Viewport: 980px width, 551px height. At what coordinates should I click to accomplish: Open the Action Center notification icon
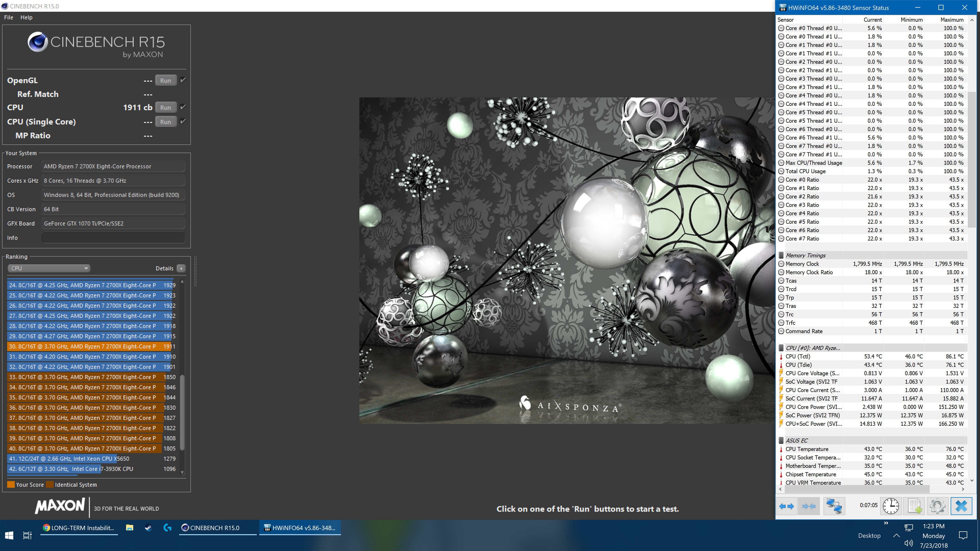pyautogui.click(x=963, y=535)
